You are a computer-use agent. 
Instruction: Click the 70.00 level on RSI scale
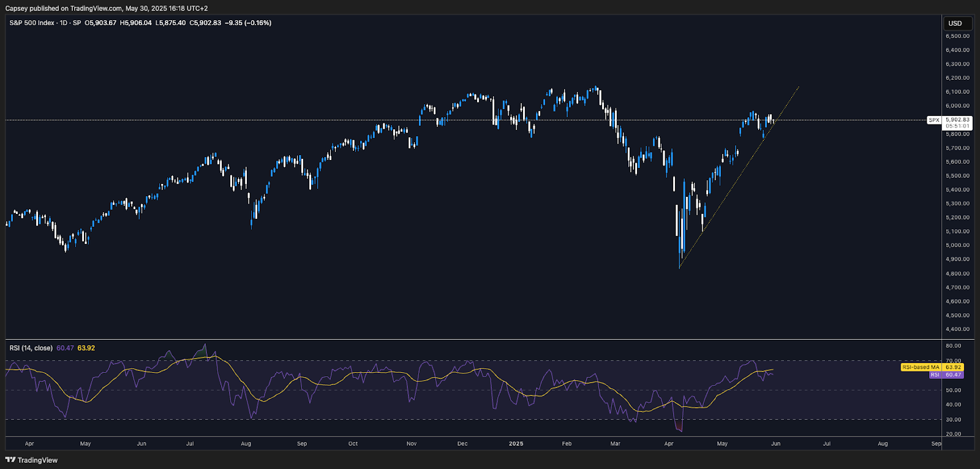pyautogui.click(x=953, y=360)
